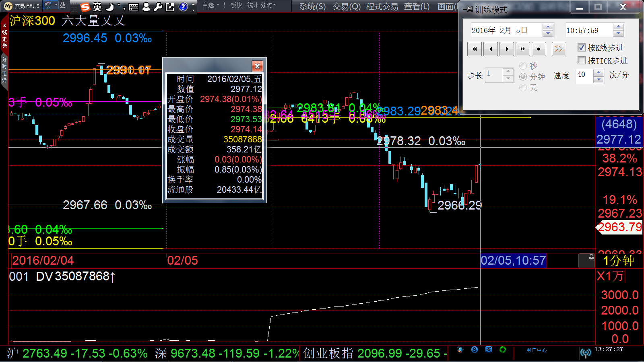Click the wrench settings icon in toolbar
This screenshot has width=644, height=362.
[x=158, y=7]
